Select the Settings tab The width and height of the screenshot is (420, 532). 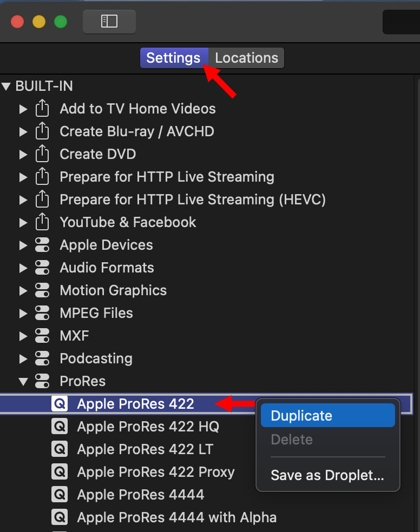173,58
